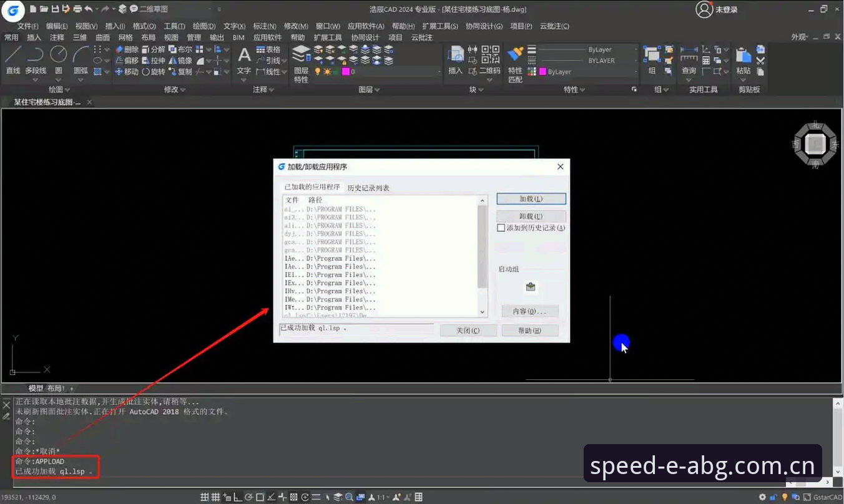Expand the 特性 panel
Image resolution: width=844 pixels, height=504 pixels.
tap(574, 90)
